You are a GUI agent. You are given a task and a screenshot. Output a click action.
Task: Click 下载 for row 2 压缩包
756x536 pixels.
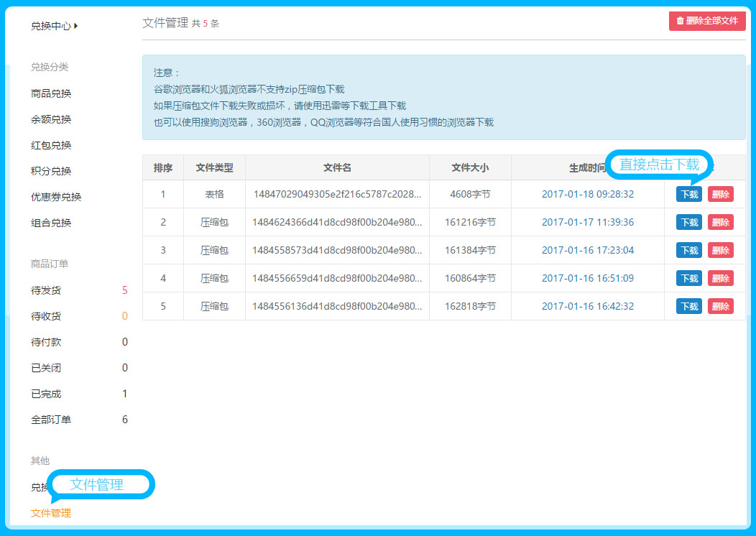pos(688,223)
